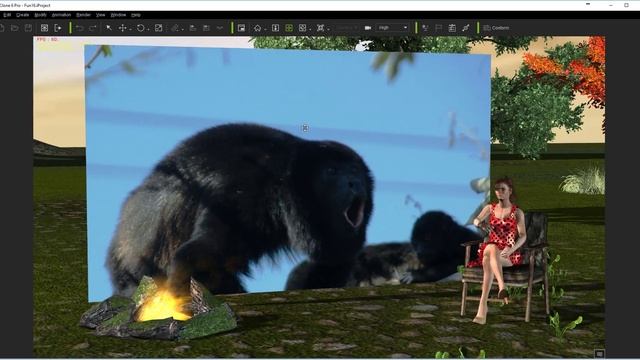Redo the last action
The width and height of the screenshot is (640, 360).
pyautogui.click(x=93, y=28)
